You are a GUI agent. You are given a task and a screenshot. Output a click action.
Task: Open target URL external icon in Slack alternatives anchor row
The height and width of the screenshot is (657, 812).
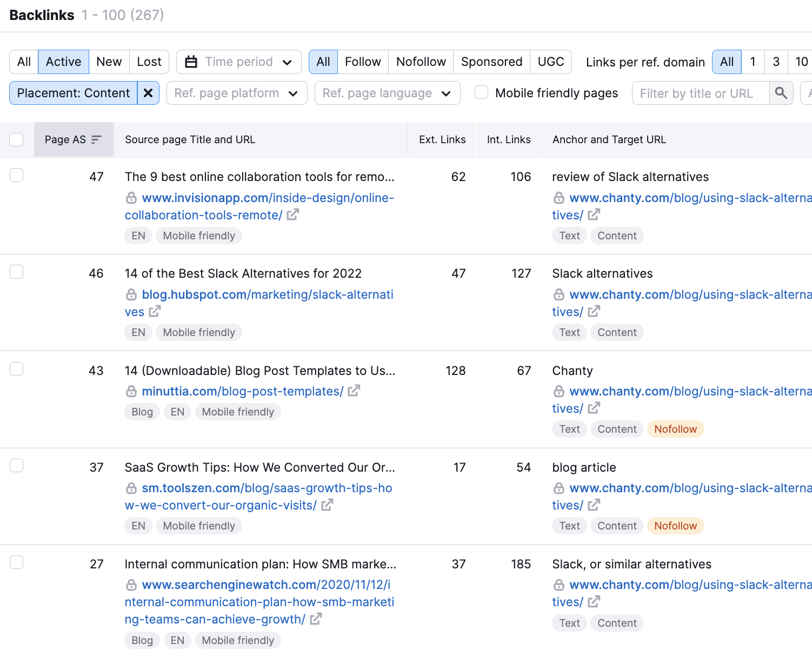[594, 311]
